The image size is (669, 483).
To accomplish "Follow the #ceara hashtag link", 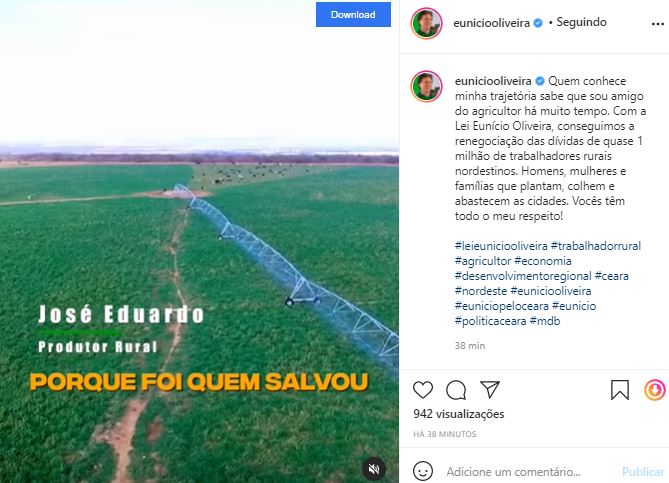I will point(611,276).
